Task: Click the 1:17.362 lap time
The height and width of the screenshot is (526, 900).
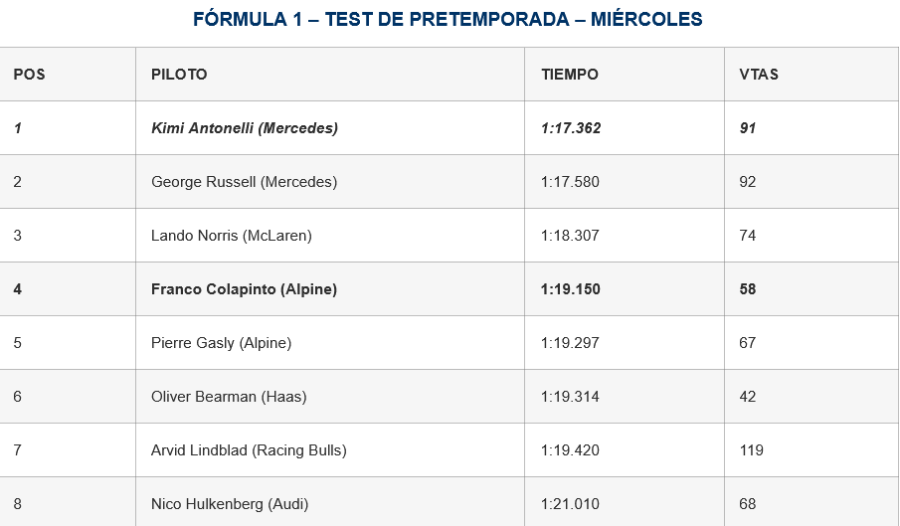Action: (571, 128)
